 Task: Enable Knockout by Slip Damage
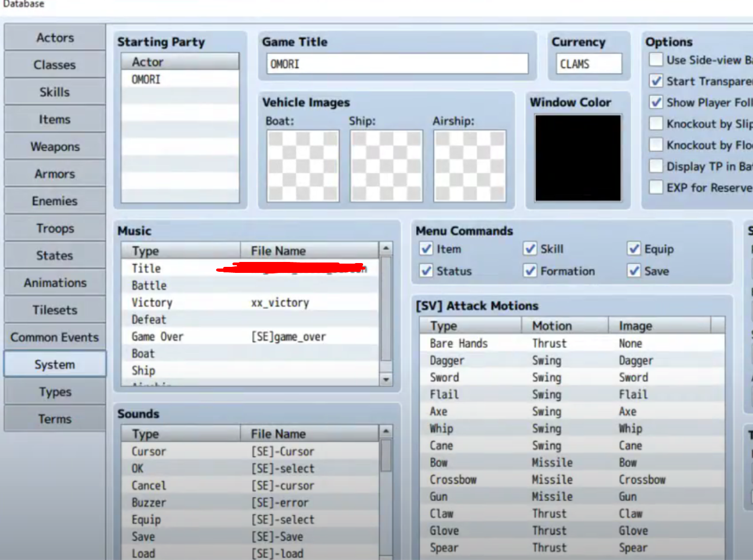[656, 124]
